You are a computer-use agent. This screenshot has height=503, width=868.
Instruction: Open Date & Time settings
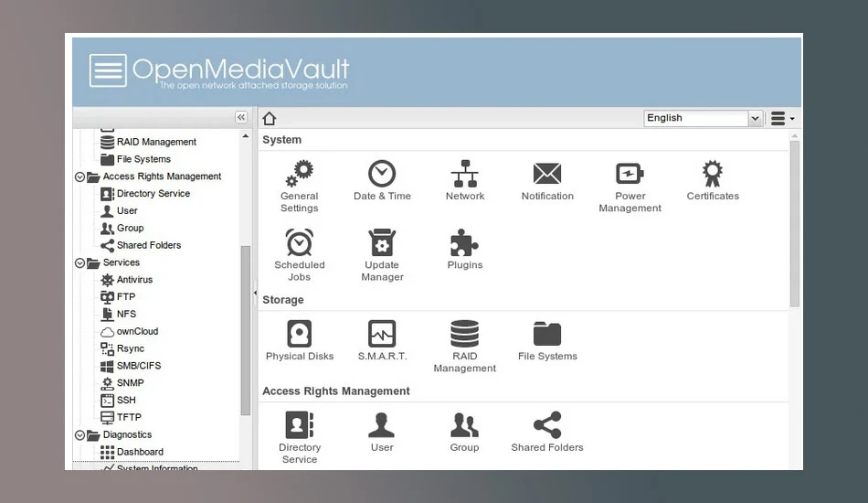coord(382,180)
